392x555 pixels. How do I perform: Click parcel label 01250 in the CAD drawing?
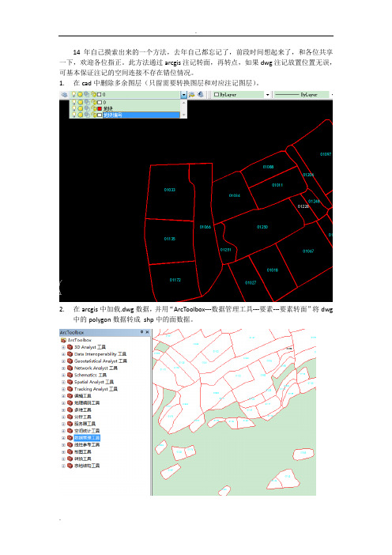point(262,227)
